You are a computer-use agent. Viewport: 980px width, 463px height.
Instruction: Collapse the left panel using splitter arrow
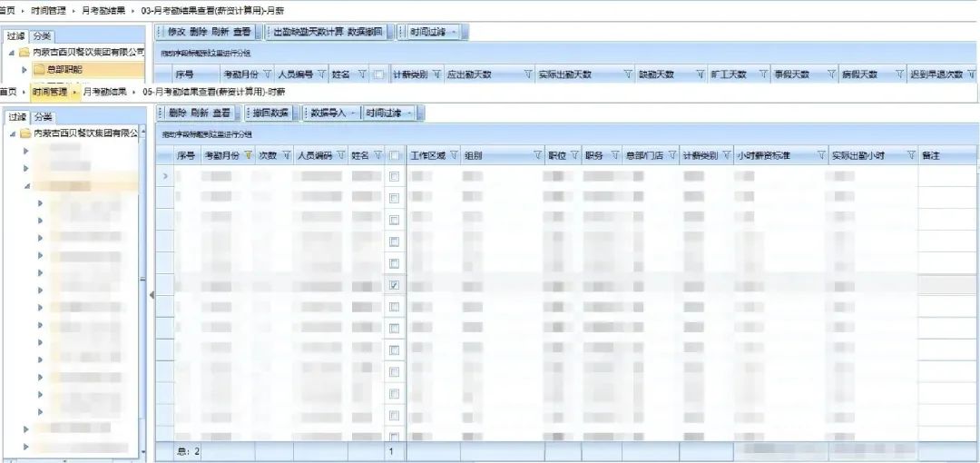[x=152, y=295]
